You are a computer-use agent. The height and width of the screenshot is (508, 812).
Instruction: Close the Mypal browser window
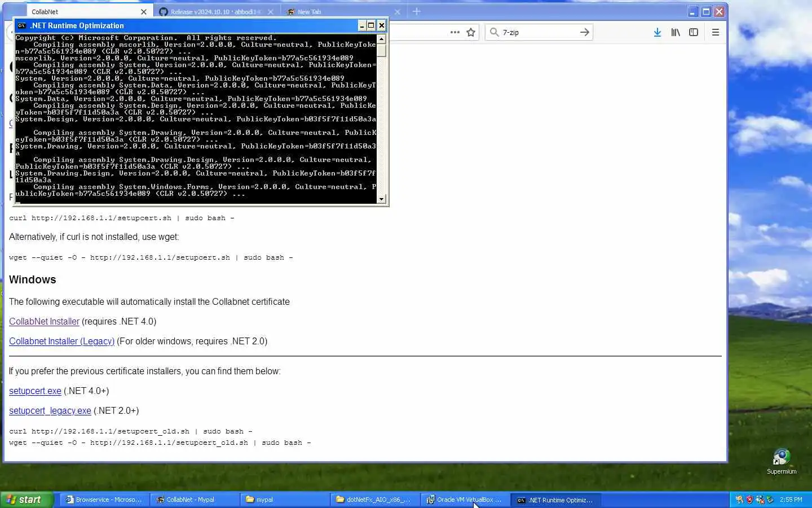[x=719, y=11]
